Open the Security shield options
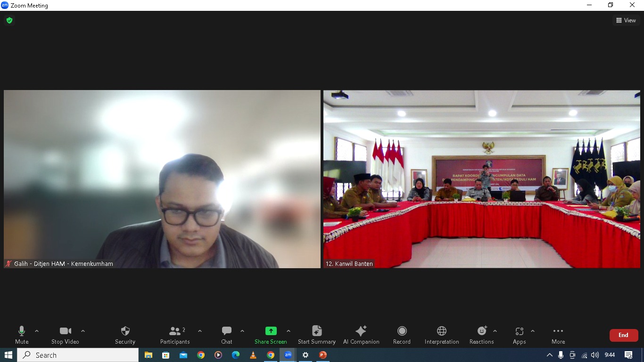 (x=125, y=335)
